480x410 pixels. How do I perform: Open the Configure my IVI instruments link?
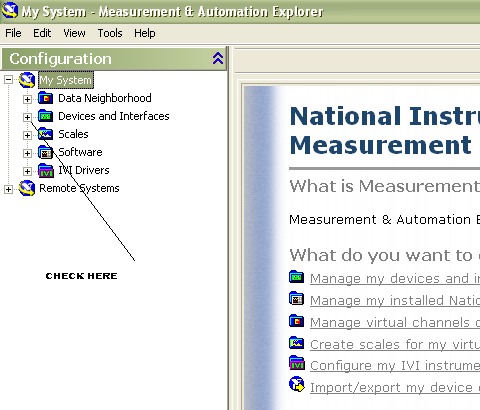395,366
